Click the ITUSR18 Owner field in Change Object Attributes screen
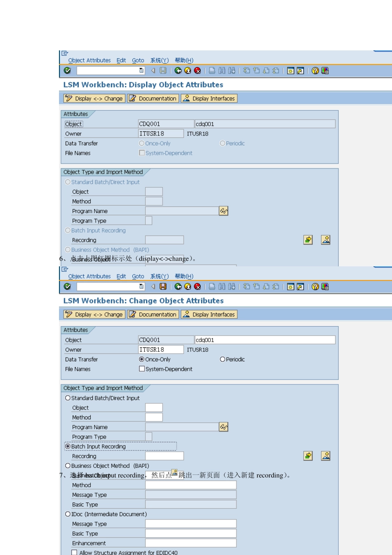This screenshot has height=555, width=392. click(x=161, y=349)
